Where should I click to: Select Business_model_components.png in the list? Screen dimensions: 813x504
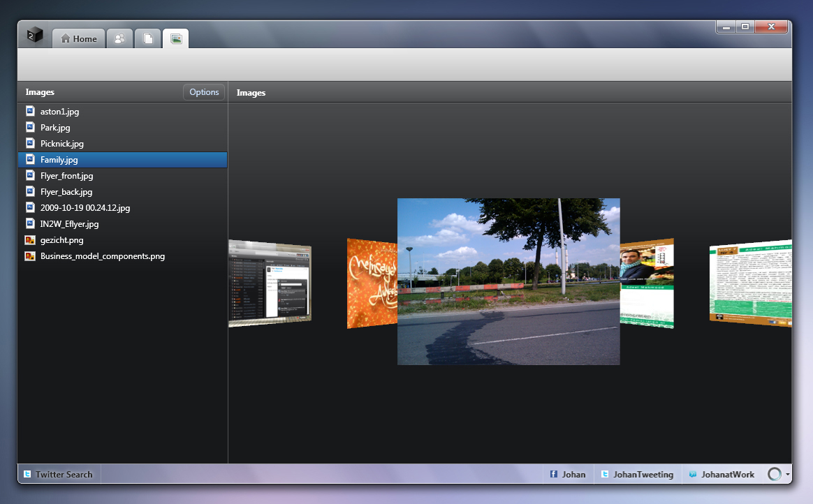pyautogui.click(x=102, y=256)
